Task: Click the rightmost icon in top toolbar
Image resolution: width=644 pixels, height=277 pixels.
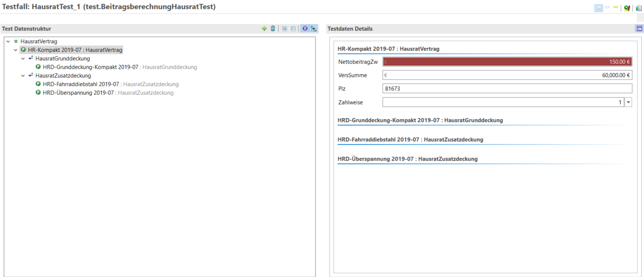Action: coord(639,8)
